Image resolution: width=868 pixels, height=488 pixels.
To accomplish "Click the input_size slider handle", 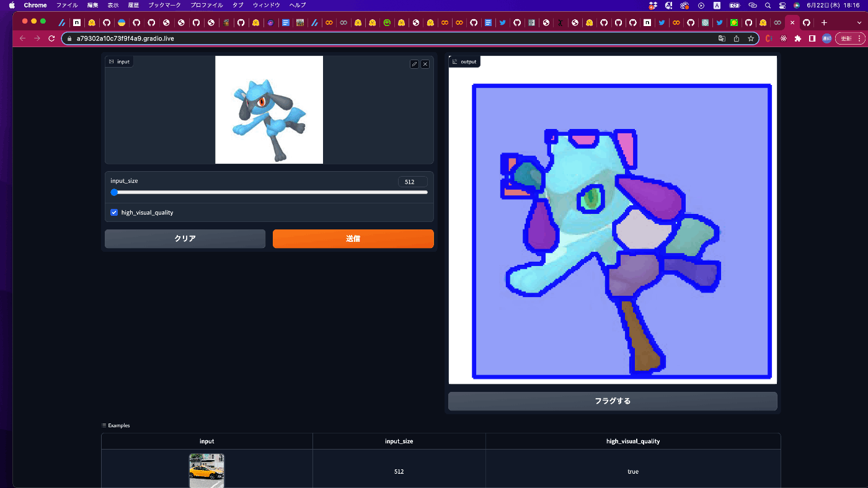I will (114, 192).
